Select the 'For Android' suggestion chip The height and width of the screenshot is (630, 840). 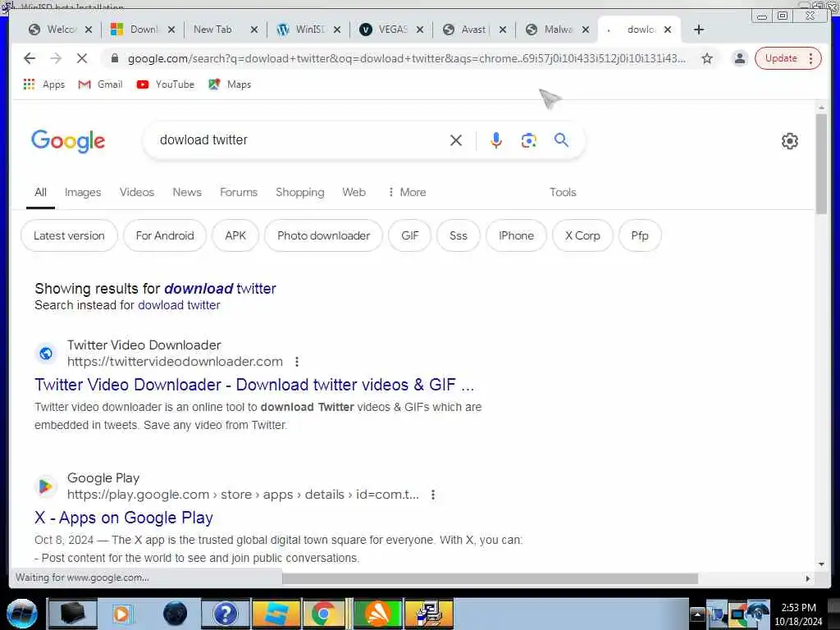[165, 235]
